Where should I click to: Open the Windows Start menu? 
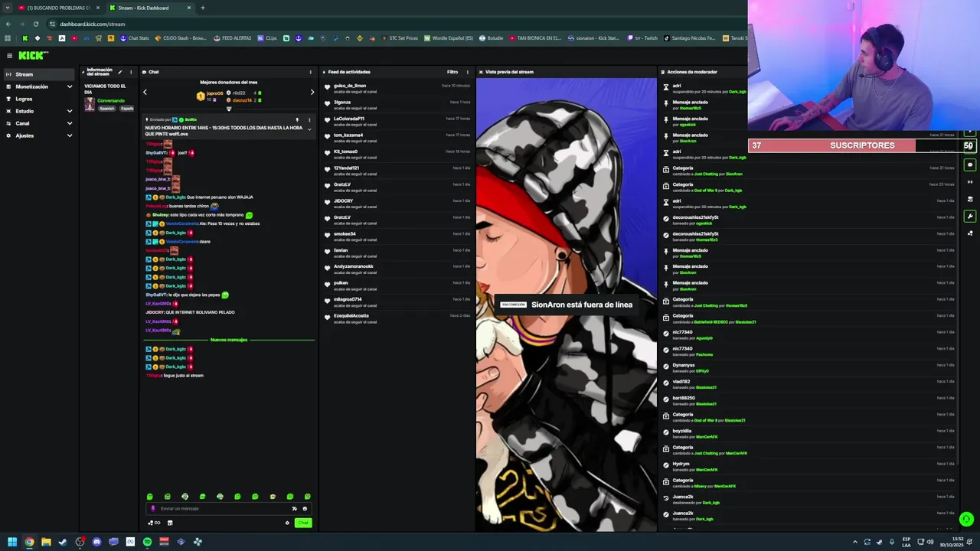pos(11,542)
